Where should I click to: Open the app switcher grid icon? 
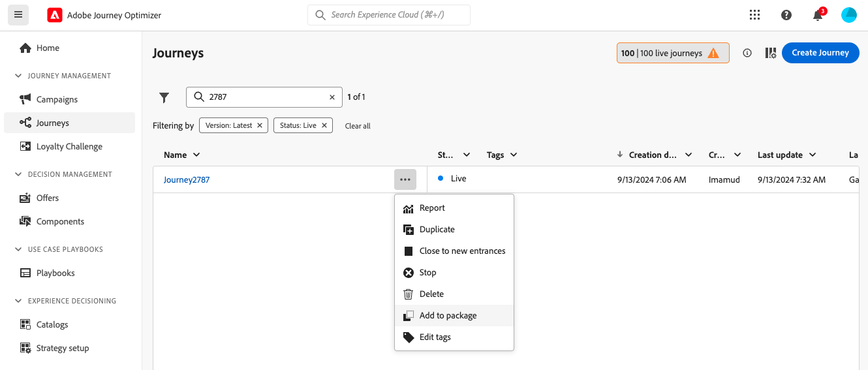(755, 15)
